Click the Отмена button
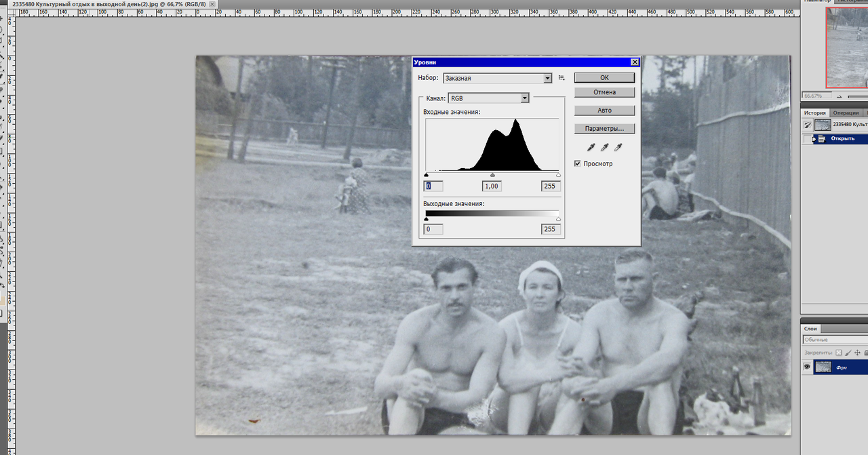The image size is (868, 455). [x=604, y=92]
